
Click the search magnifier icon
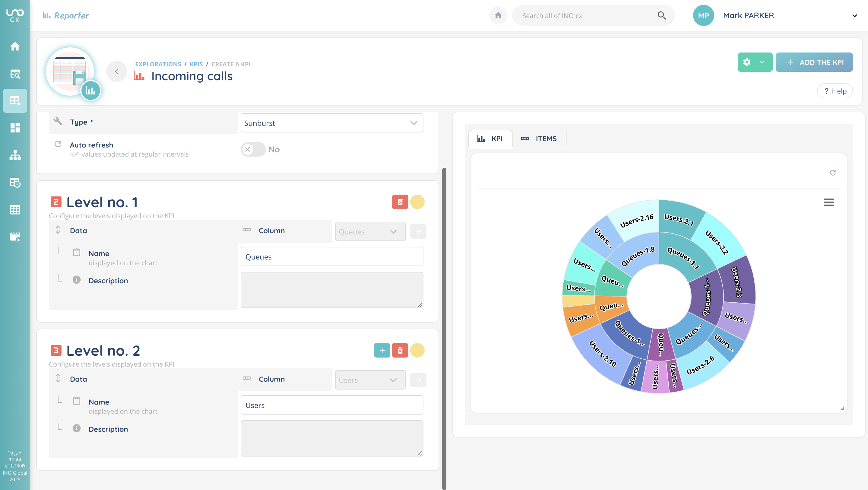point(661,15)
